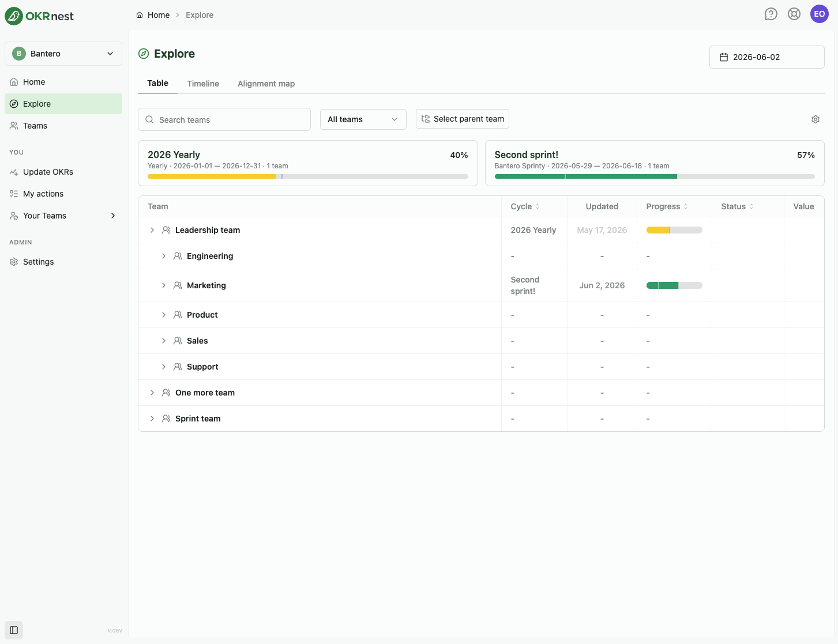Screen dimensions: 838x644
Task: Click the Sprint team people icon
Action: point(166,419)
